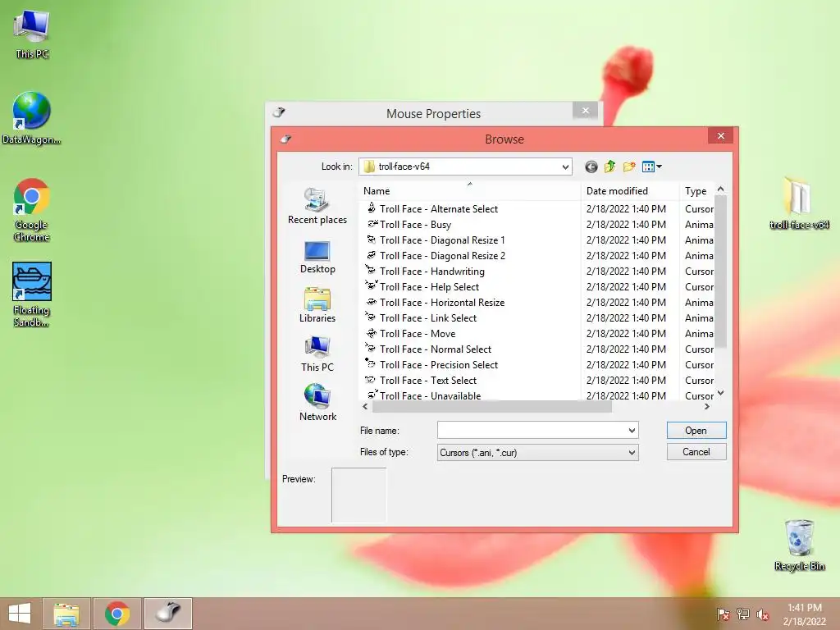Select the Floating Sandbox desktop shortcut
Image resolution: width=840 pixels, height=630 pixels.
[32, 294]
